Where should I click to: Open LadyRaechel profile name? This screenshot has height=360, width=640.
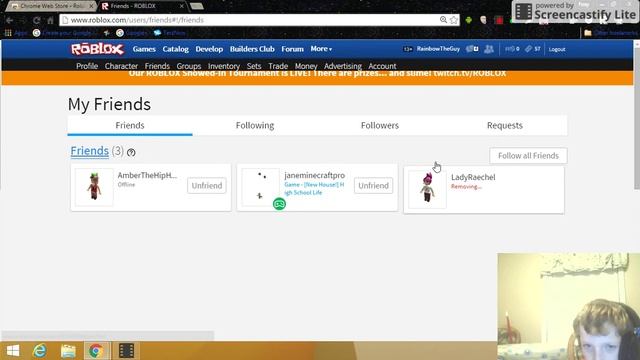473,177
